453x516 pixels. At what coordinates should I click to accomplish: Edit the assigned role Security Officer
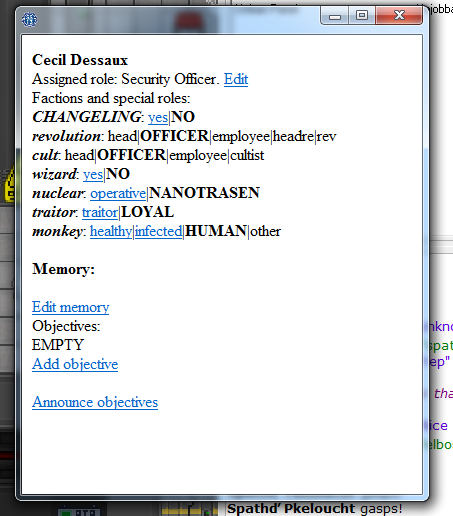point(236,79)
